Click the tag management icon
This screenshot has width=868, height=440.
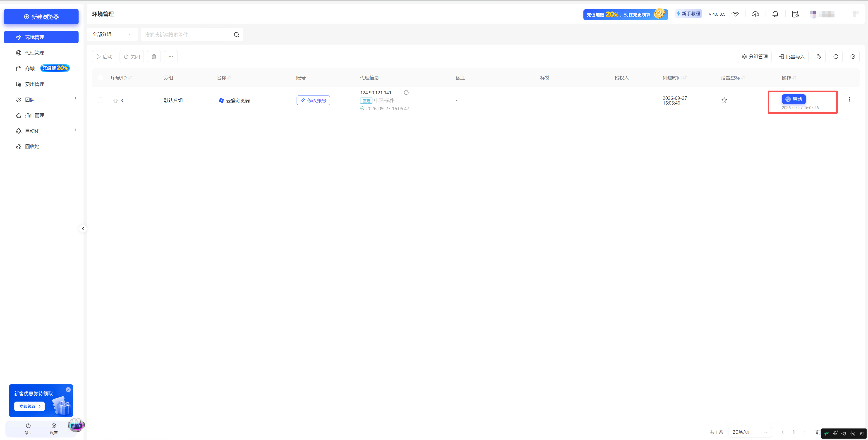(x=819, y=57)
